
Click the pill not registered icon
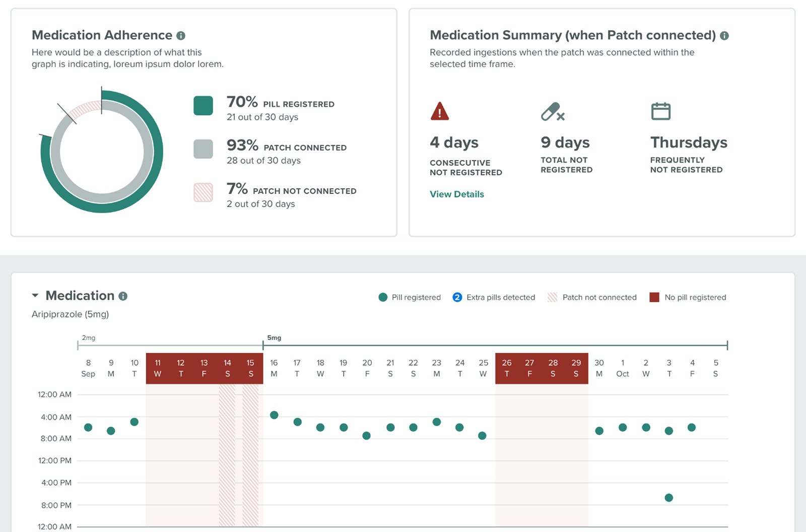tap(553, 111)
